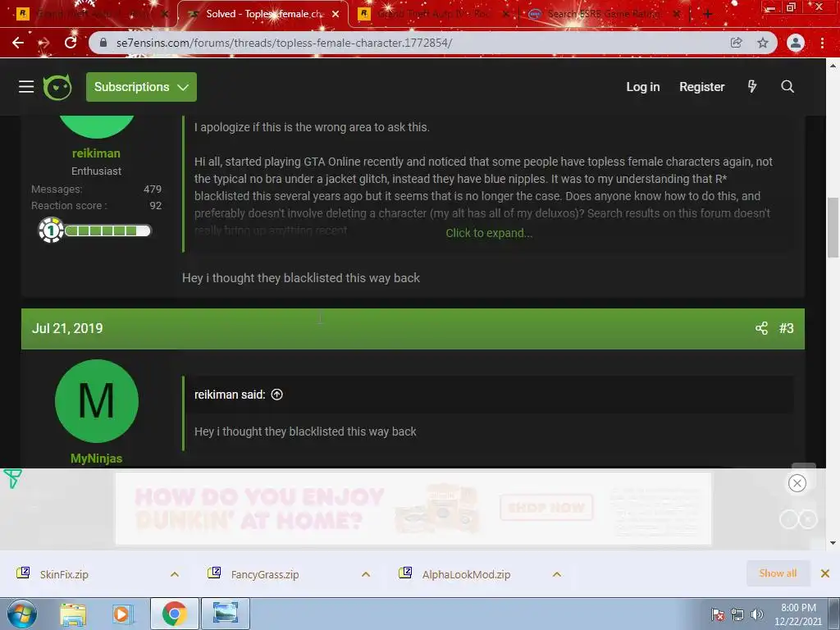Click the page vertical scrollbar thumb

(x=833, y=228)
